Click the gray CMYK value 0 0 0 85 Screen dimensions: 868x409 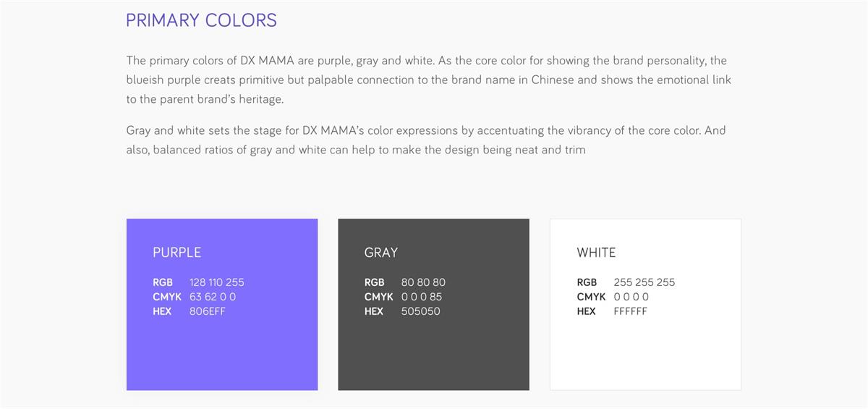(x=421, y=297)
